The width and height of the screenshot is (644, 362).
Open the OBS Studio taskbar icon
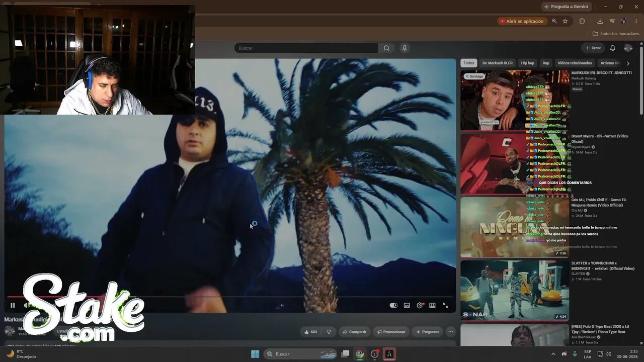point(374,354)
